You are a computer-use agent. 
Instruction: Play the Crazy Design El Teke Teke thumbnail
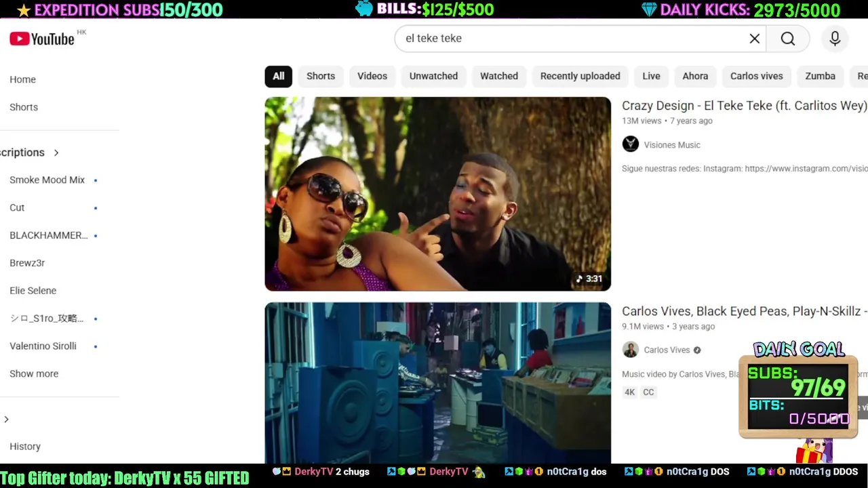(437, 194)
